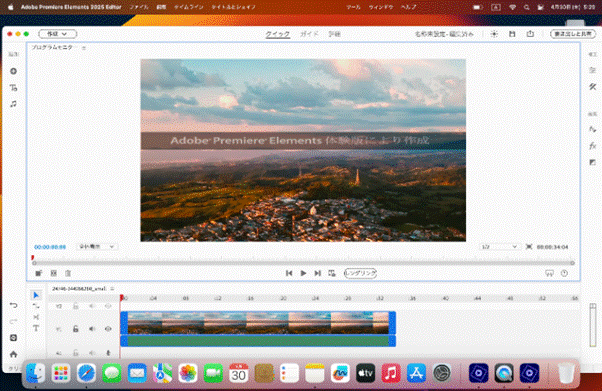Viewport: 602px width, 391px height.
Task: Click the Redo arrow
Action: coord(13,321)
